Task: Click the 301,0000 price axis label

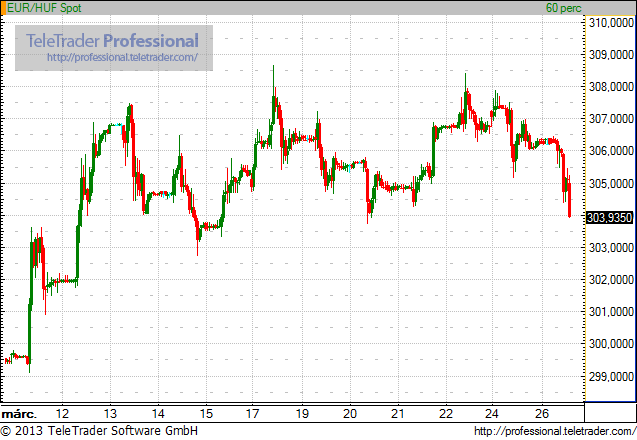Action: 611,312
